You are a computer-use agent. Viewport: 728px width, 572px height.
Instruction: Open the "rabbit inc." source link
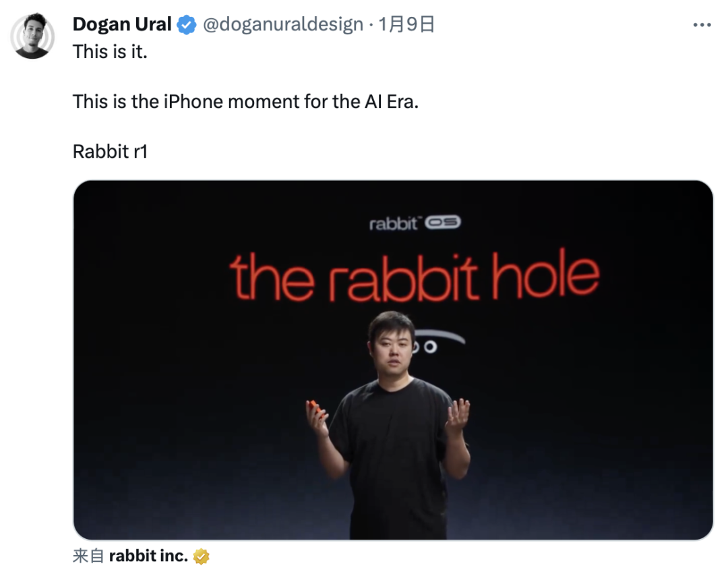(x=148, y=556)
